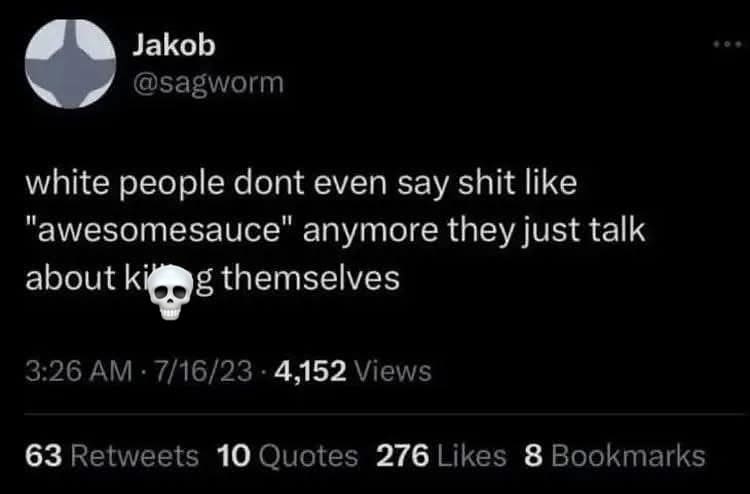The image size is (750, 494).
Task: Click the number 276 before Likes
Action: (403, 455)
